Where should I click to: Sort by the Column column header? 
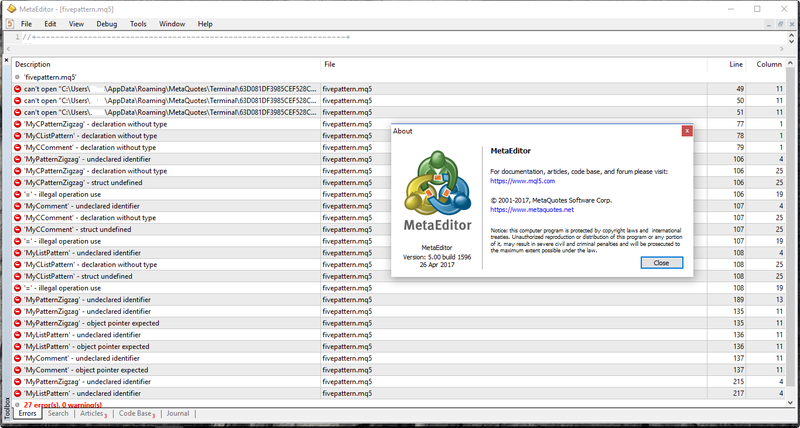click(x=765, y=65)
